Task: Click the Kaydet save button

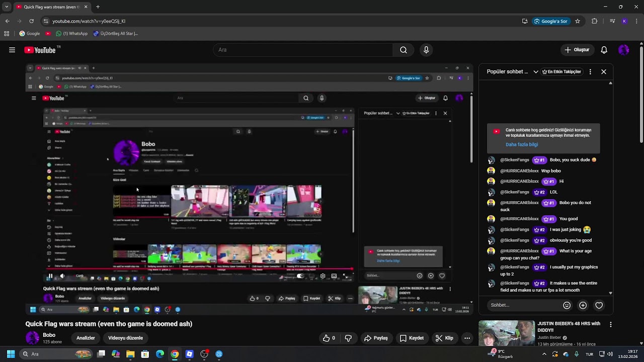Action: (412, 338)
